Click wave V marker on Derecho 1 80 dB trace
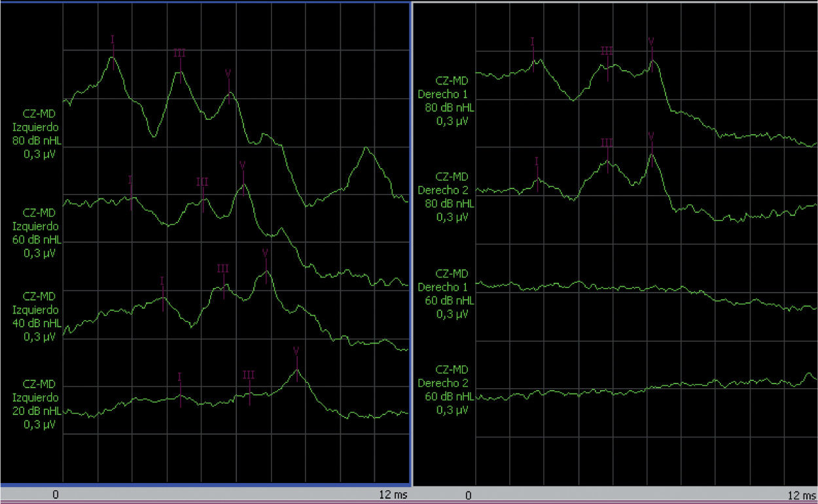 (x=651, y=54)
